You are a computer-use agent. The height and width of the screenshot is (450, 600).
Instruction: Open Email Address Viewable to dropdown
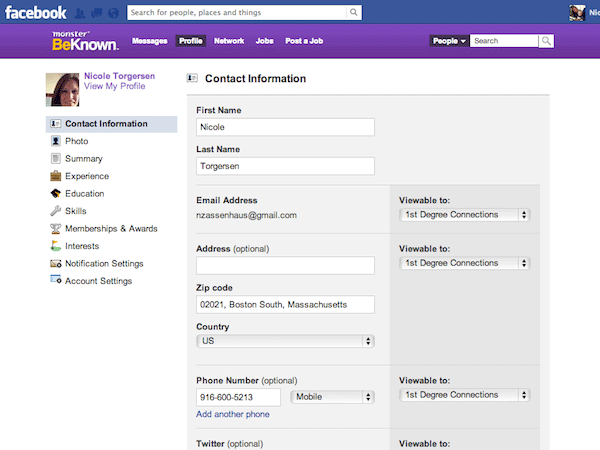[465, 215]
